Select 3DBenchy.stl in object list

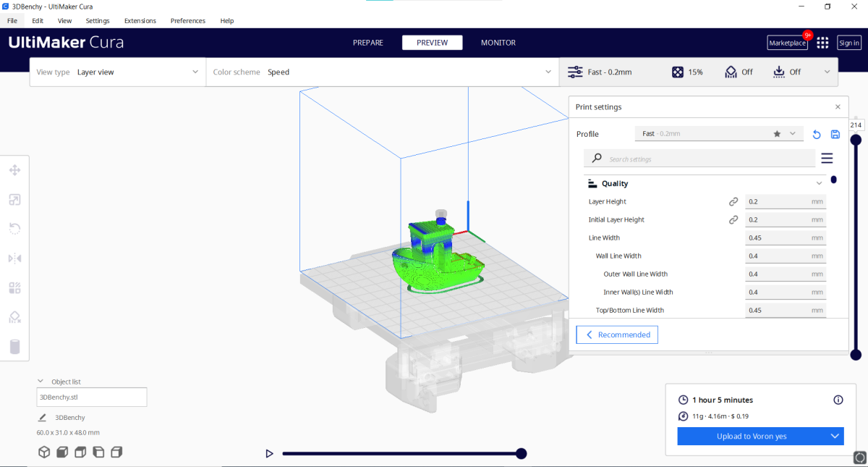coord(92,397)
